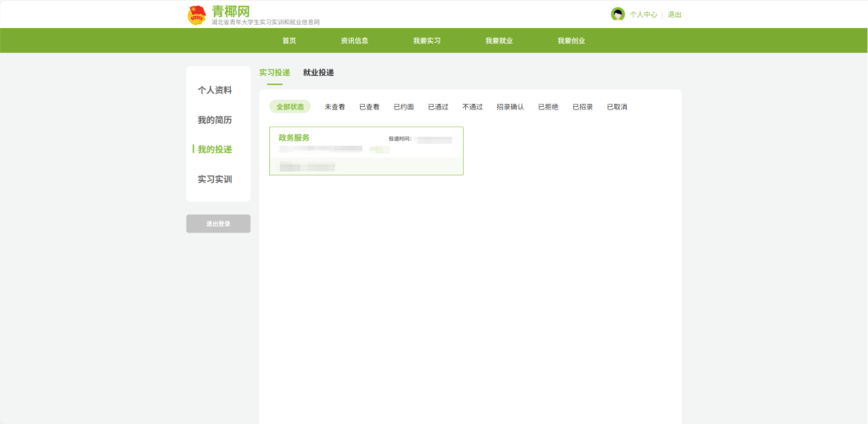Select 我的投递 in sidebar

click(215, 149)
